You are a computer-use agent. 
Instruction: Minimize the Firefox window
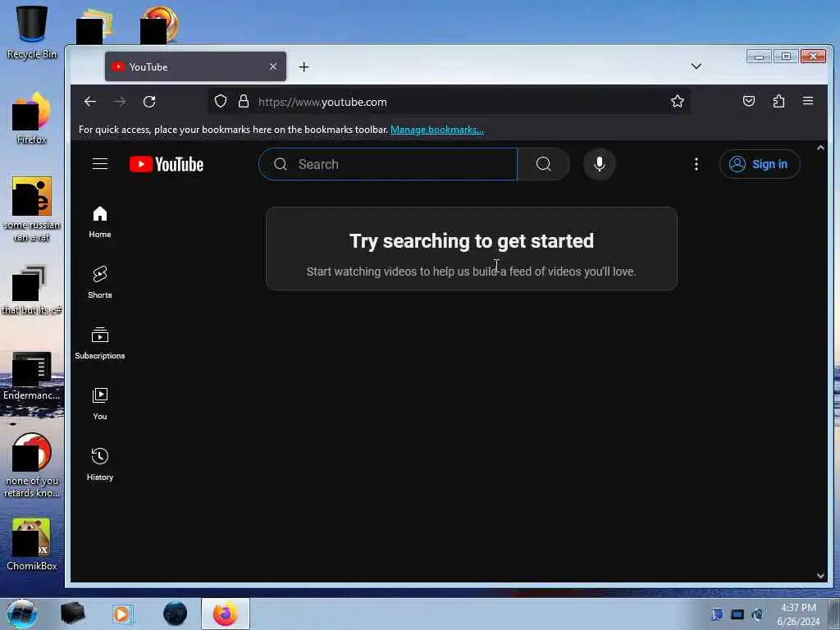coord(759,56)
